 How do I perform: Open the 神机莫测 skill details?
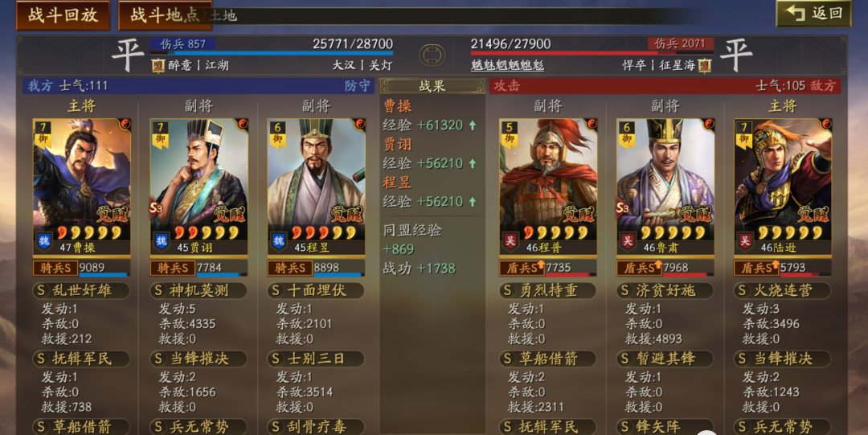[x=199, y=290]
